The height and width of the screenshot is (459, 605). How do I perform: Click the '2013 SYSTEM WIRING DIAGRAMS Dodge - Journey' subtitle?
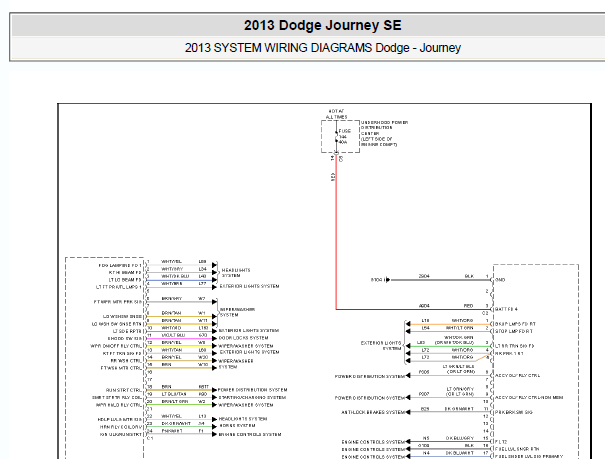click(x=323, y=48)
